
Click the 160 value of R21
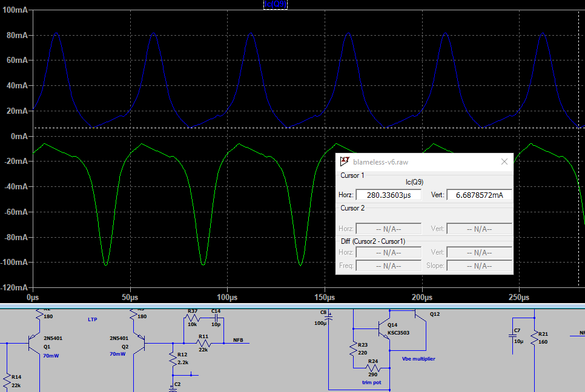click(x=543, y=342)
